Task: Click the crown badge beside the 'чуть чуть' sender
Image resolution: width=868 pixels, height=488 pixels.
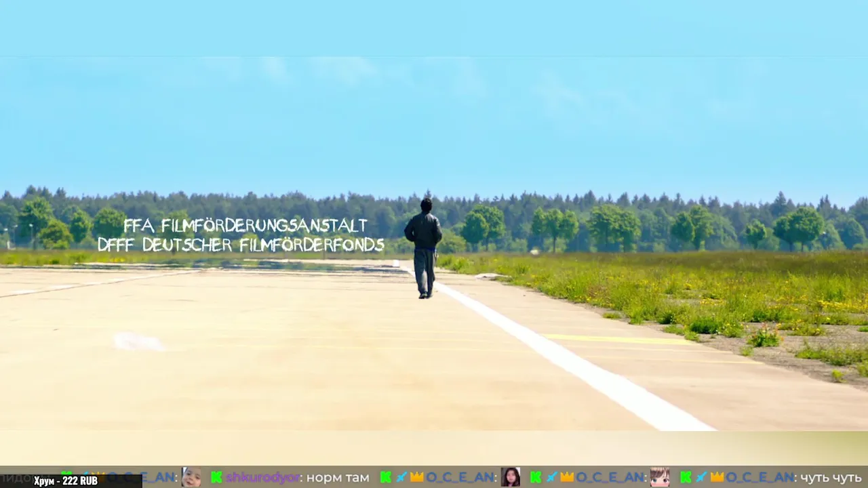Action: pyautogui.click(x=716, y=477)
